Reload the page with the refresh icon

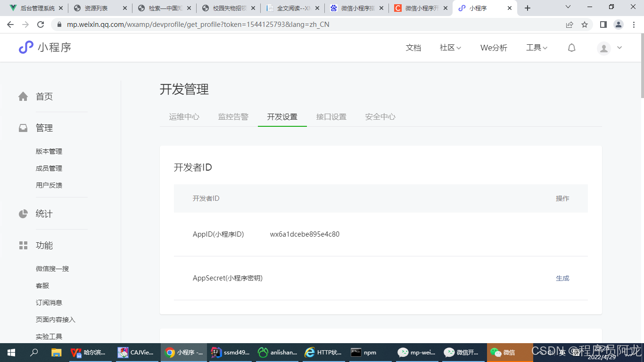(x=41, y=25)
